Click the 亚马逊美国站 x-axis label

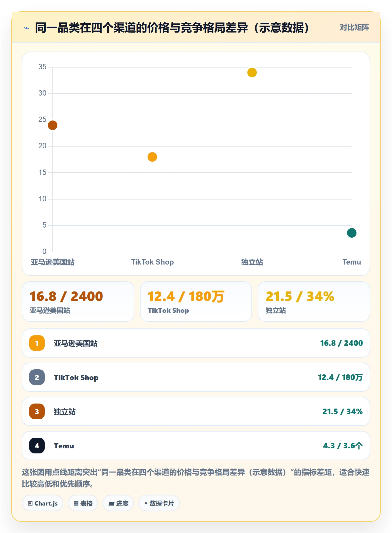click(53, 262)
